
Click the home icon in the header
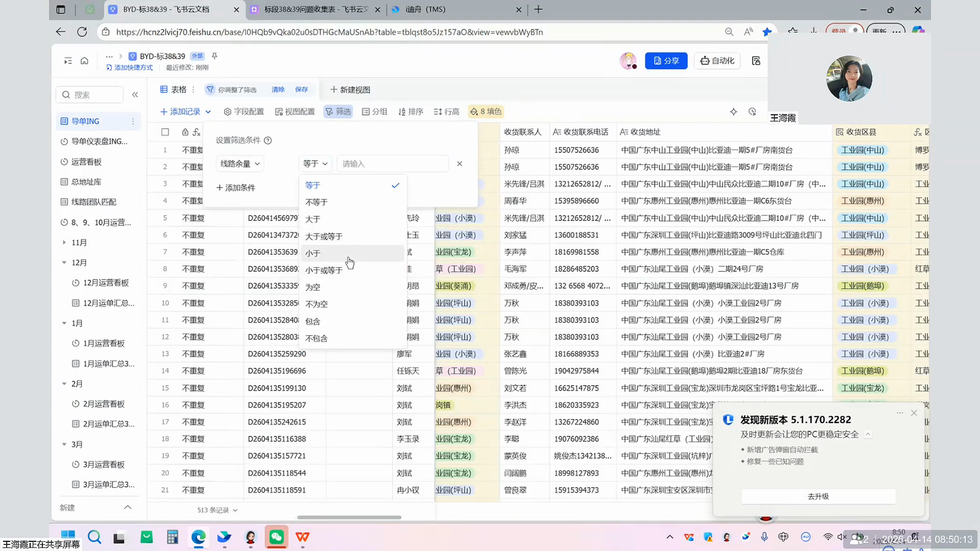point(84,61)
